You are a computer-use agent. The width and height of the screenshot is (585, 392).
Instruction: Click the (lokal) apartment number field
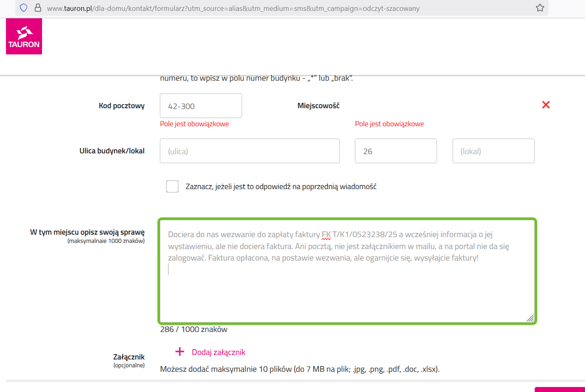coord(493,151)
